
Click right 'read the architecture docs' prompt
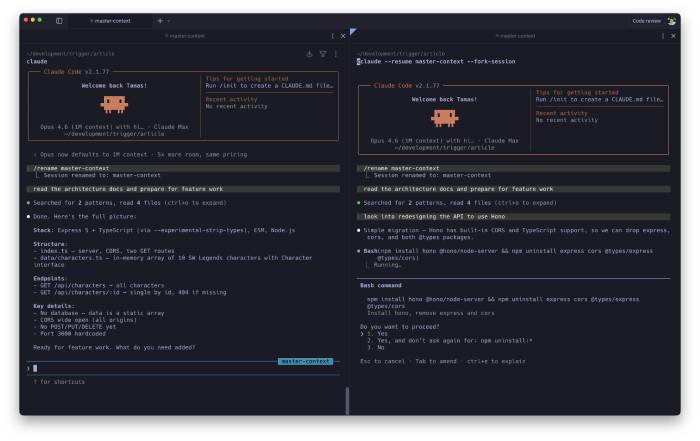(x=513, y=189)
